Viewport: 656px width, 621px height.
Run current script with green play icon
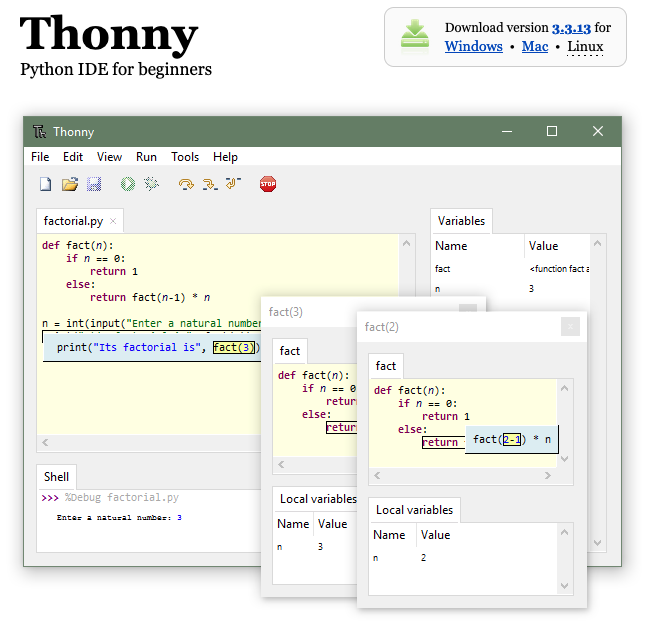tap(128, 184)
